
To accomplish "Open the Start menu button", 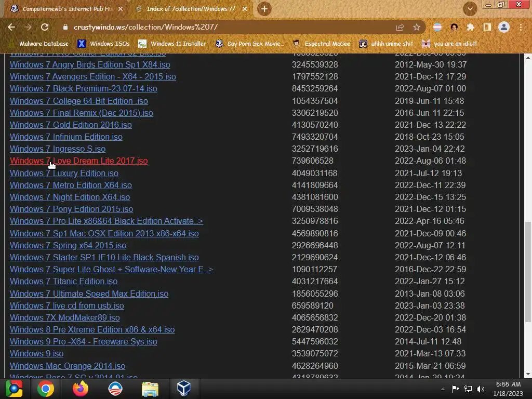I will tap(14, 389).
